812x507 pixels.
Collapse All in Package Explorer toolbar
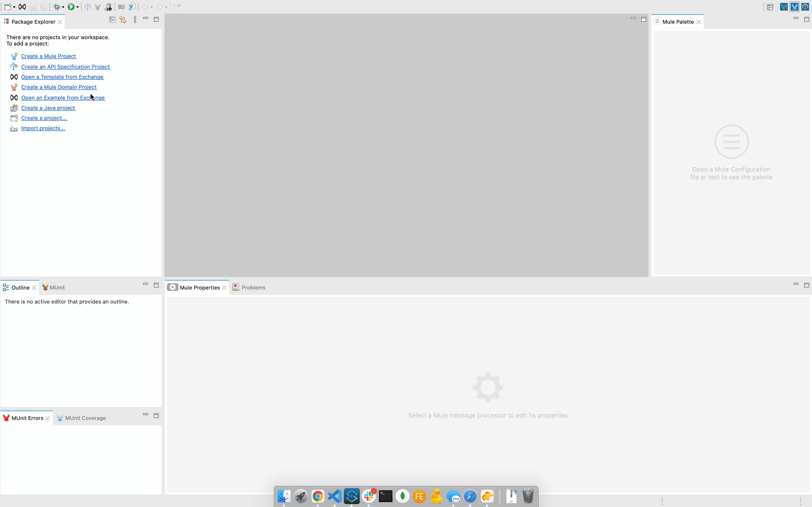112,19
